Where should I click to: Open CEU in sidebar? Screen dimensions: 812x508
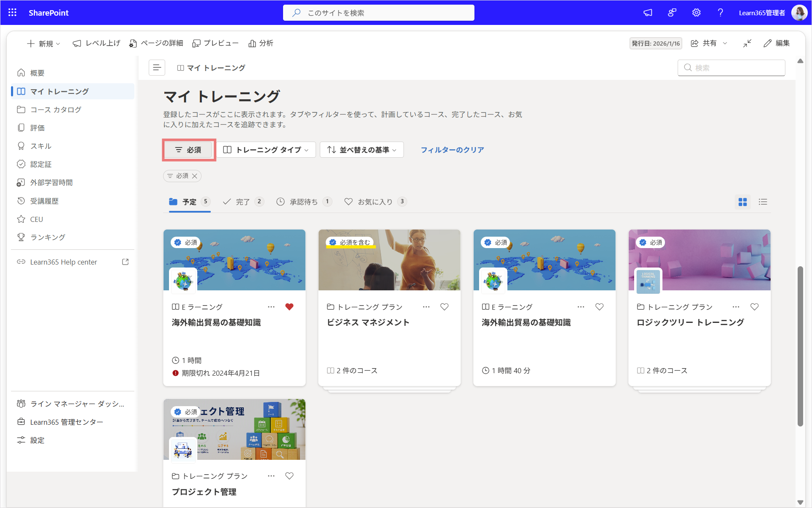tap(73, 219)
